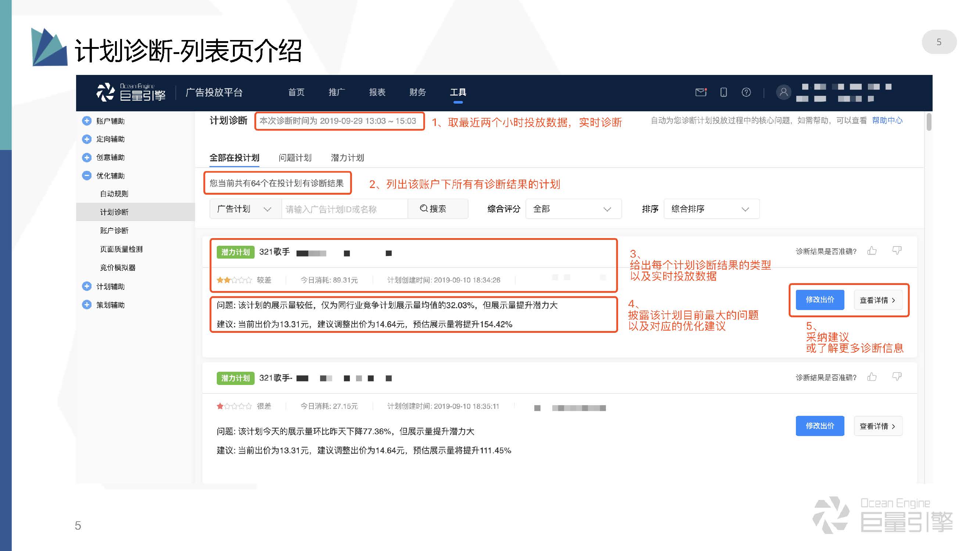The width and height of the screenshot is (980, 551).
Task: Switch to the 潜力计划 tab
Action: (347, 158)
